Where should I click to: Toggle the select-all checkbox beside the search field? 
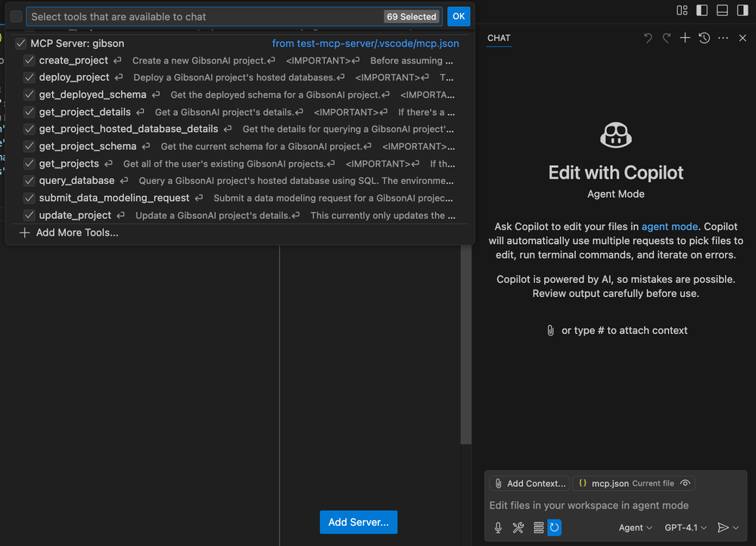(x=17, y=17)
